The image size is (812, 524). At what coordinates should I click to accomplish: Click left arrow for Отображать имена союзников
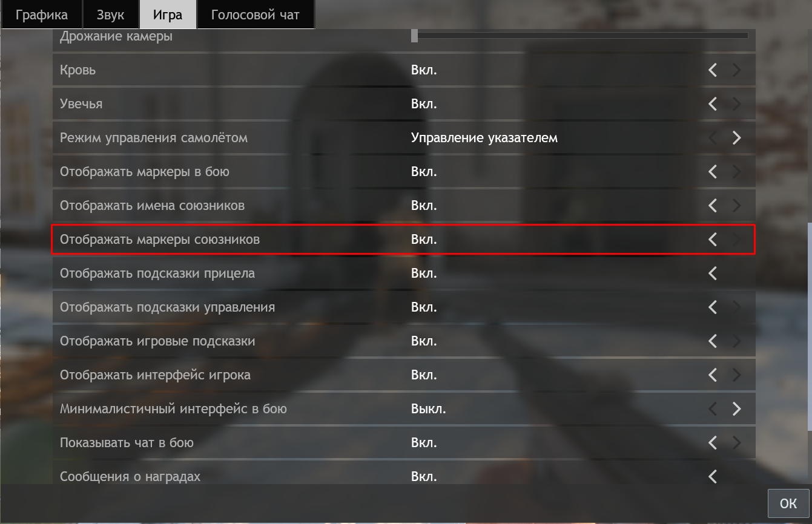tap(713, 206)
